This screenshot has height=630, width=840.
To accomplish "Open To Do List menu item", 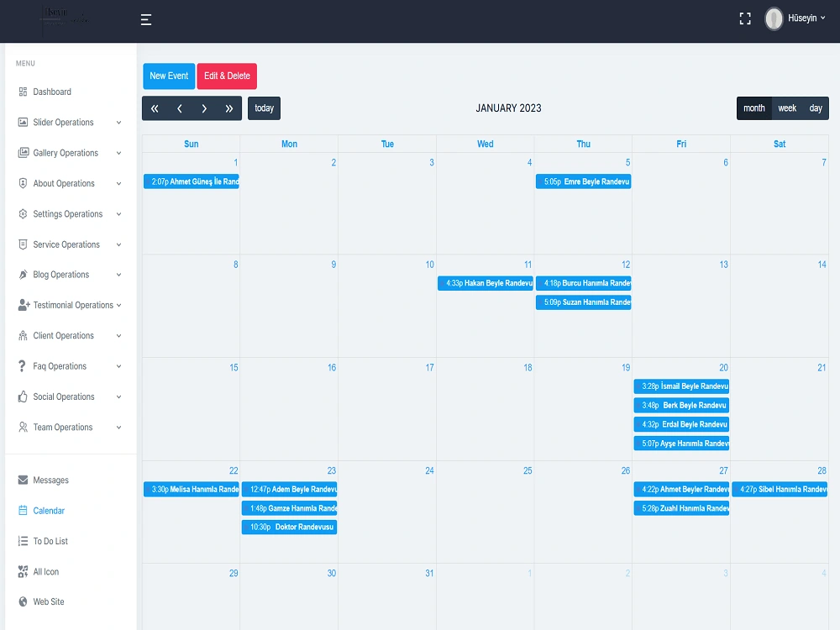I will tap(50, 541).
